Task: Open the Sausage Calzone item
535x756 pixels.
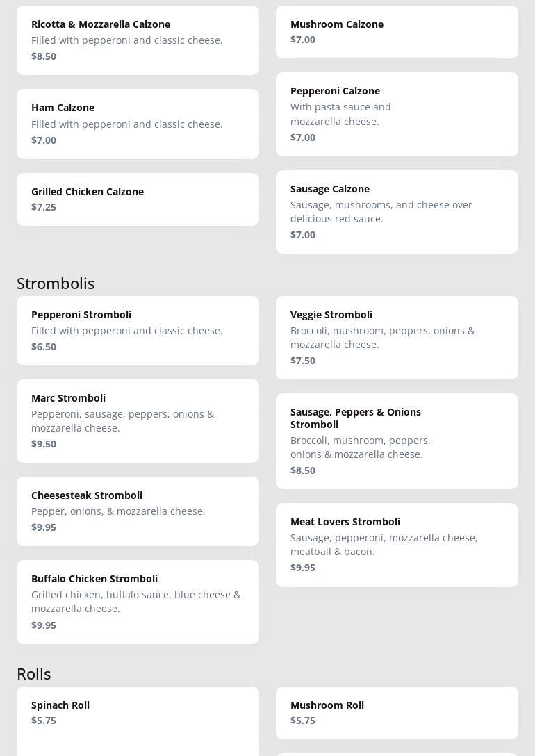Action: pyautogui.click(x=397, y=211)
